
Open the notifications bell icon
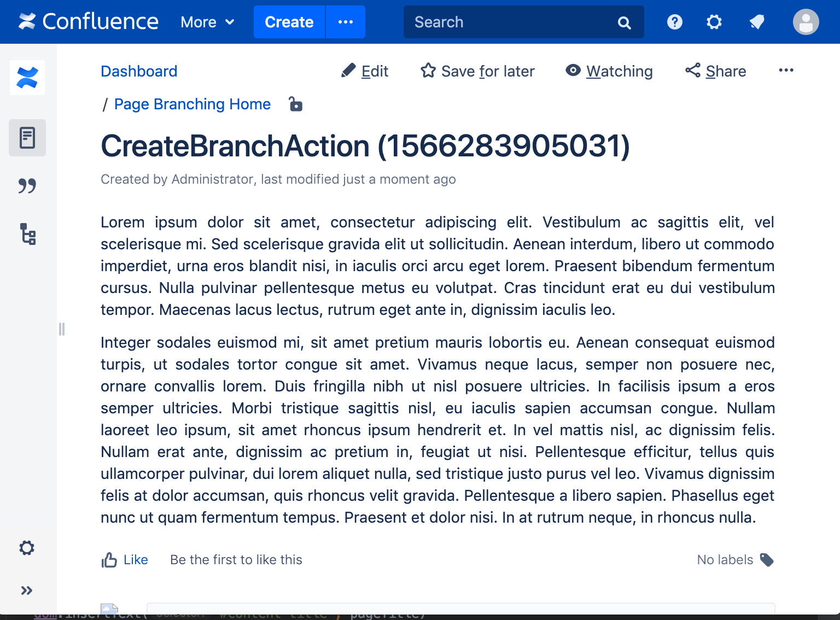coord(757,22)
